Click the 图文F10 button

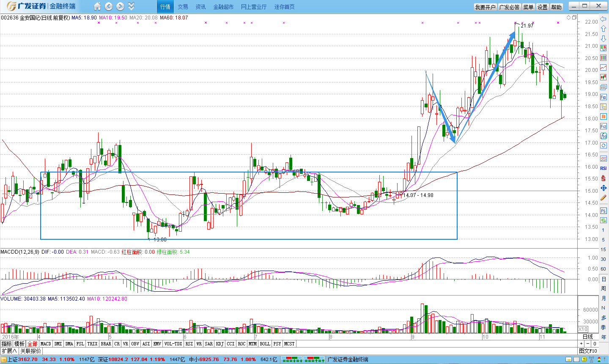tap(588, 351)
